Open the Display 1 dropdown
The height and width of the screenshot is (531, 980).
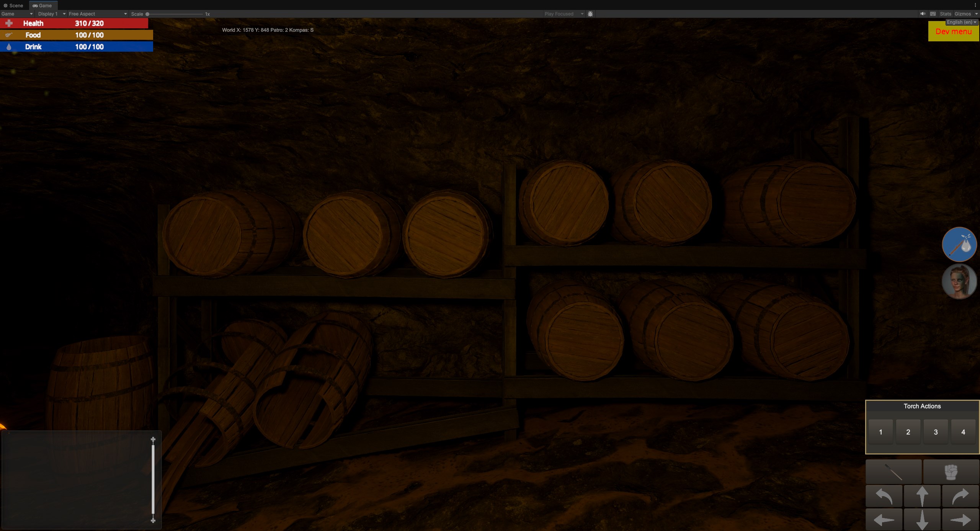point(51,14)
